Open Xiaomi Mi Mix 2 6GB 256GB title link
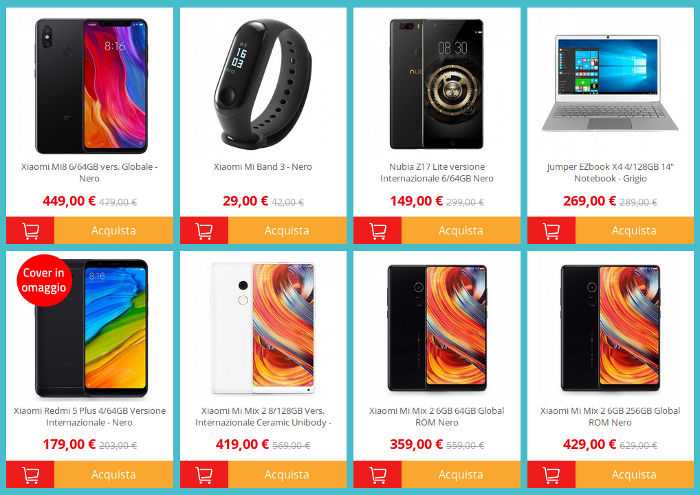Screen dimensions: 700x495 point(610,416)
